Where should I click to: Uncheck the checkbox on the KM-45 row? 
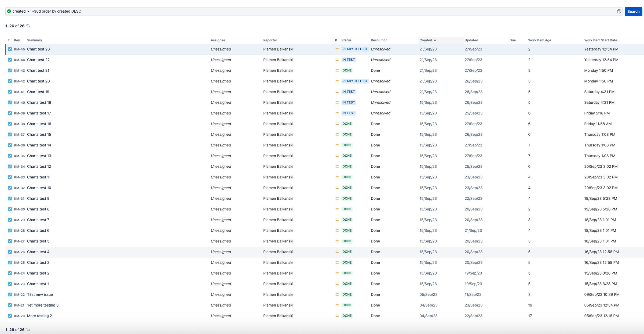10,49
